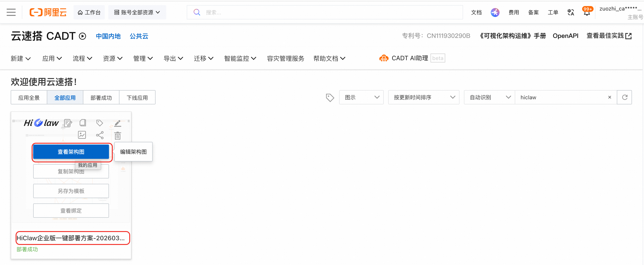Click 备案 in the top bar
Image resolution: width=644 pixels, height=265 pixels.
533,12
